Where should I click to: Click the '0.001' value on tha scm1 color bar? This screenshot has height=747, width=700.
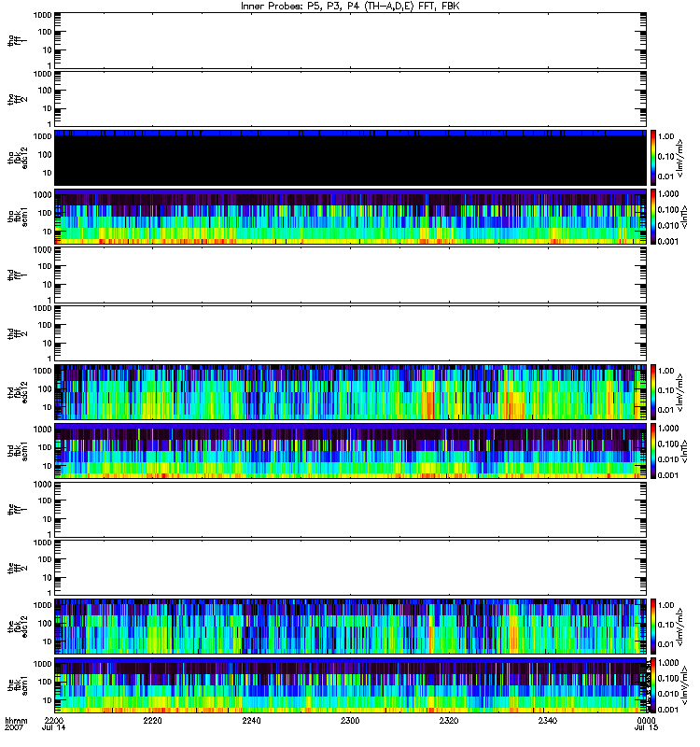[667, 241]
